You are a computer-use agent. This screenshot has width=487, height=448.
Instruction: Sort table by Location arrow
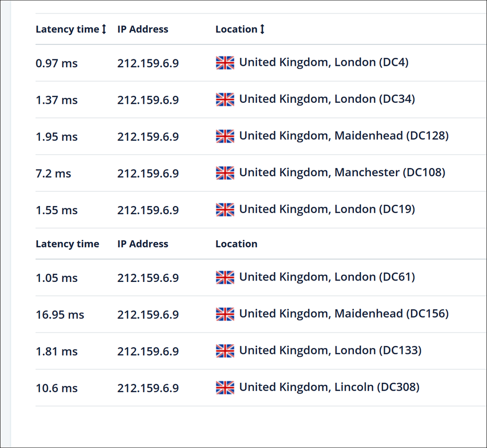[262, 29]
